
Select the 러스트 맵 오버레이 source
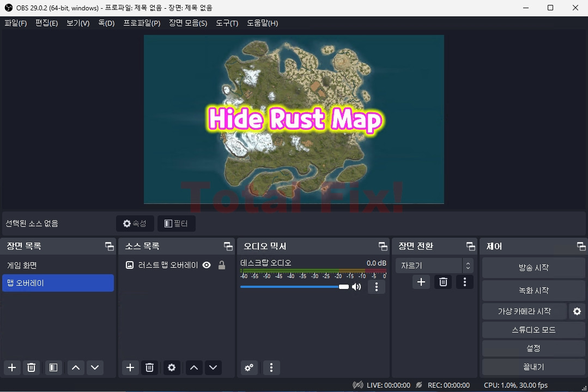168,265
